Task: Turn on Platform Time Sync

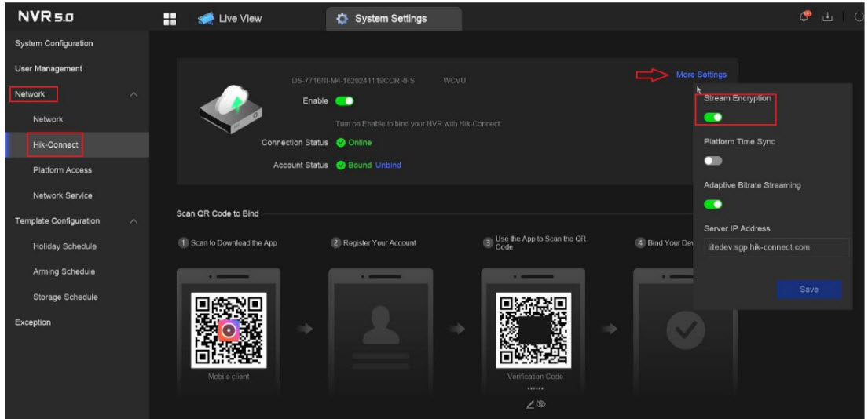Action: pos(713,160)
